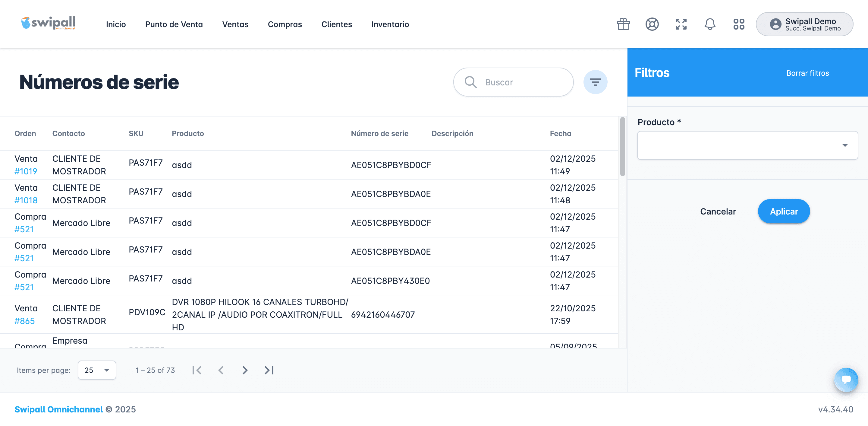Click the filter list icon button
The image size is (868, 426).
[x=595, y=82]
